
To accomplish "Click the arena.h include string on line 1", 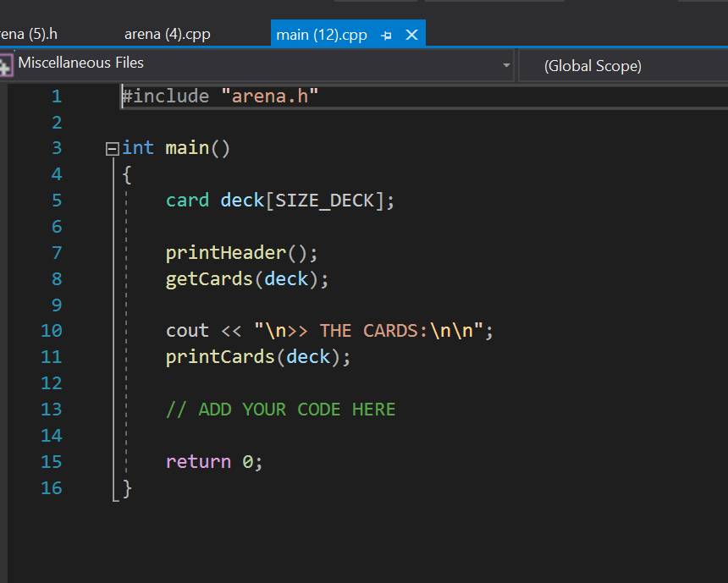I will pos(269,96).
